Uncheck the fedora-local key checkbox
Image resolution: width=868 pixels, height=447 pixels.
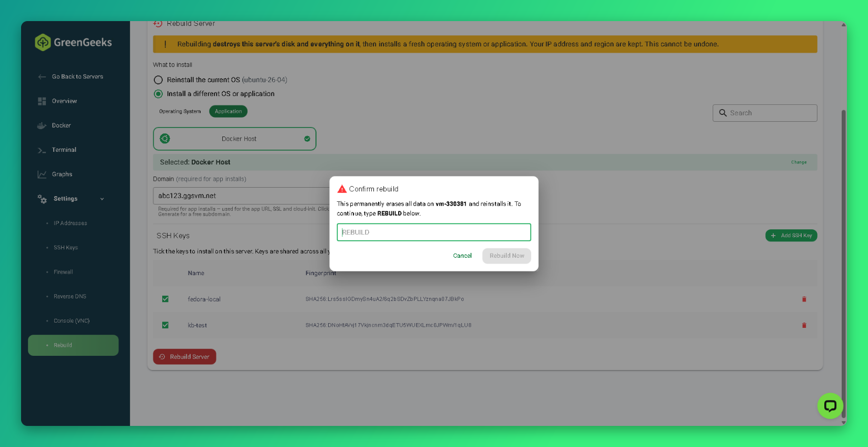(x=165, y=299)
